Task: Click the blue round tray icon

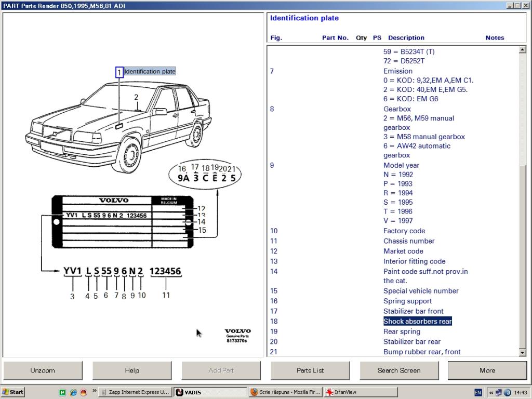Action: pyautogui.click(x=508, y=393)
